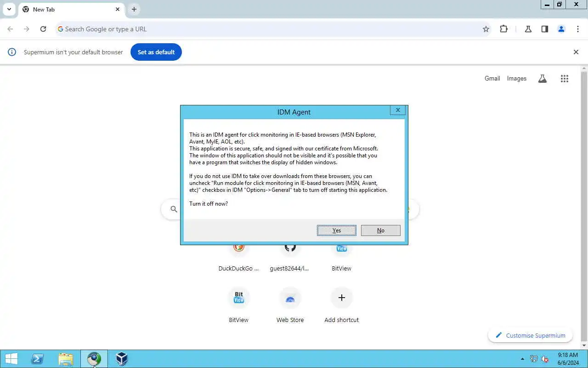Open Search Labs flask icon on page
588x368 pixels.
543,79
